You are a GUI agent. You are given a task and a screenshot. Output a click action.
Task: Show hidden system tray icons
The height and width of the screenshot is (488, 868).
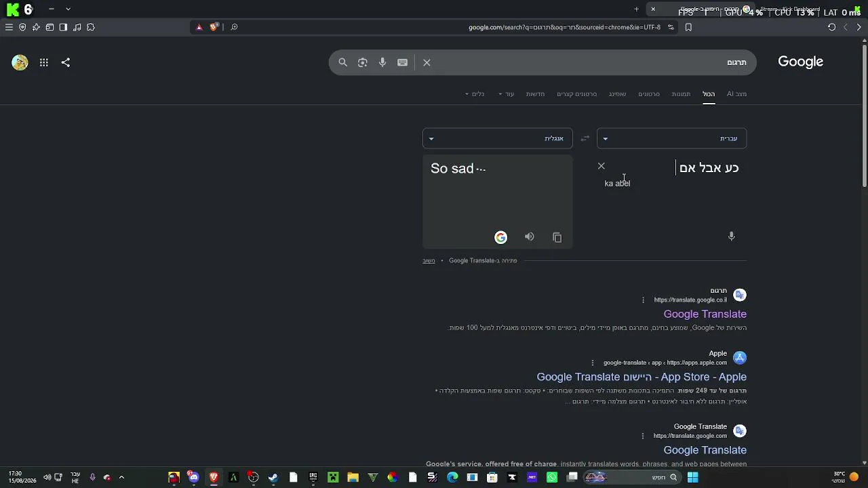pyautogui.click(x=121, y=477)
